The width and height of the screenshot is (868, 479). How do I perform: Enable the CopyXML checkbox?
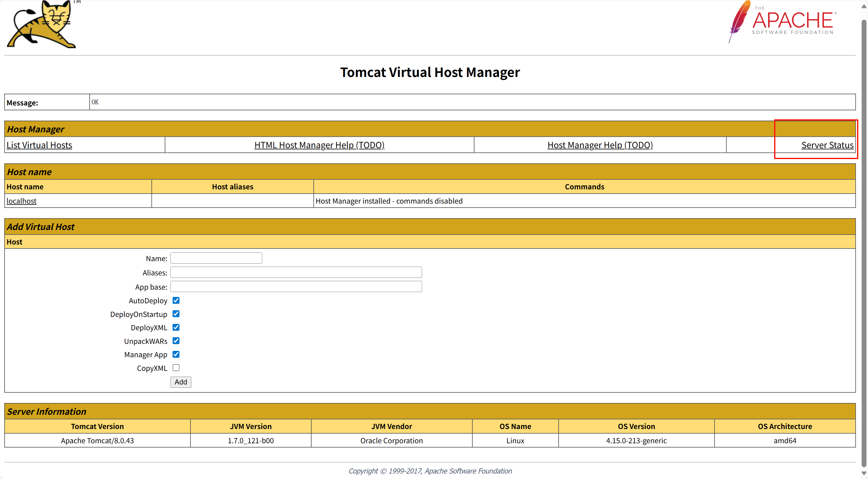[176, 368]
